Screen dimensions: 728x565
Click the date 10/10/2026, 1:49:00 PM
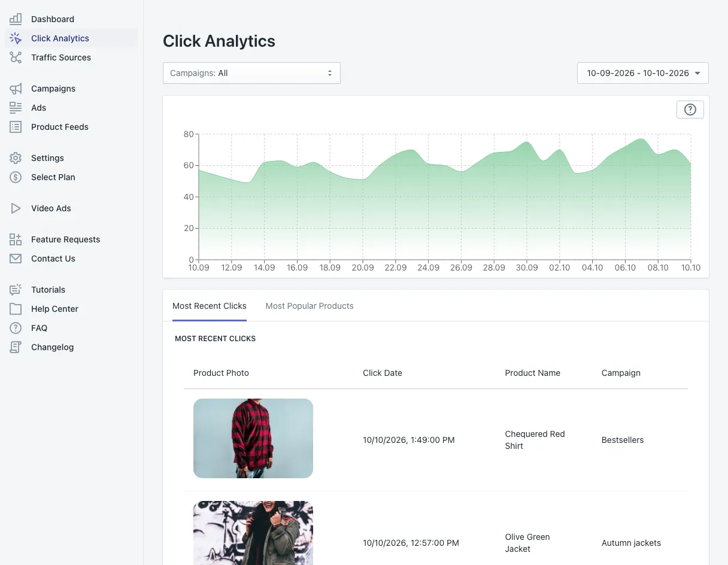pos(409,440)
